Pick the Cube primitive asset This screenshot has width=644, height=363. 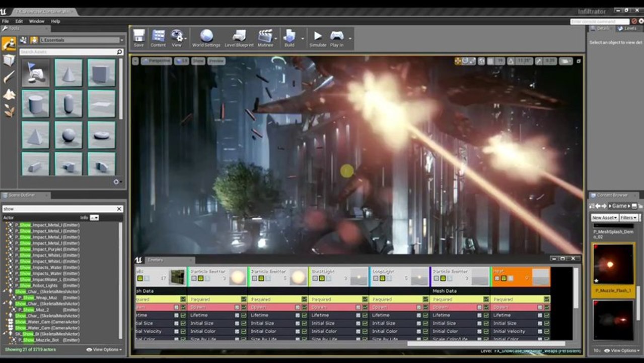pos(101,73)
